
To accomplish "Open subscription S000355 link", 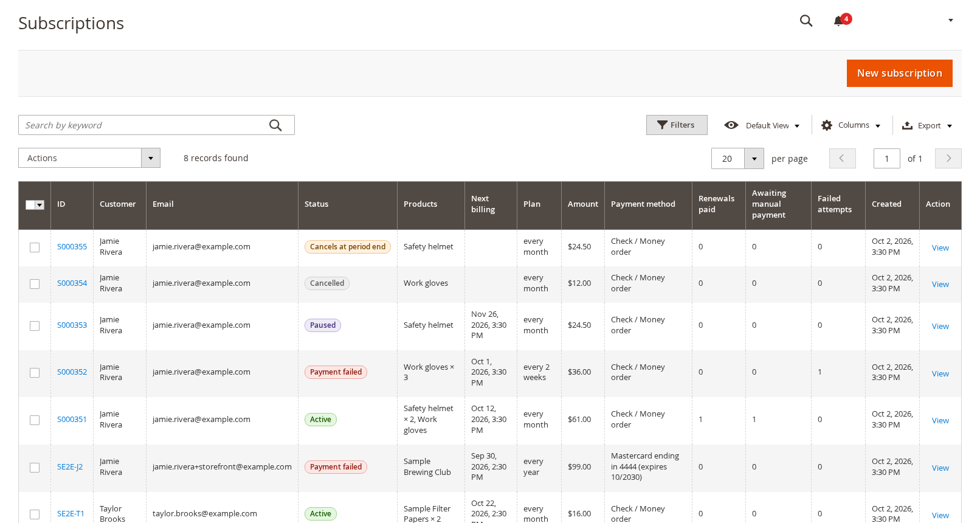I will point(72,247).
